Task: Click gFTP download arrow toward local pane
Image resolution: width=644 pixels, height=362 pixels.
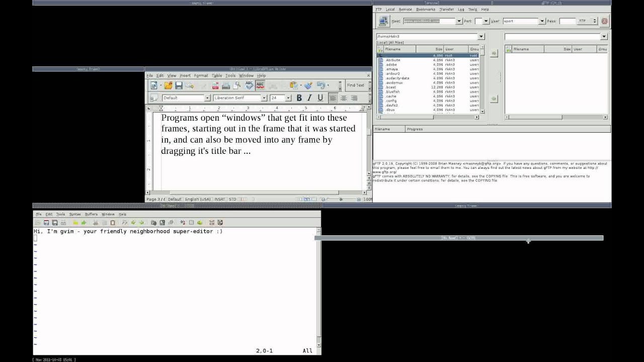Action: (494, 99)
